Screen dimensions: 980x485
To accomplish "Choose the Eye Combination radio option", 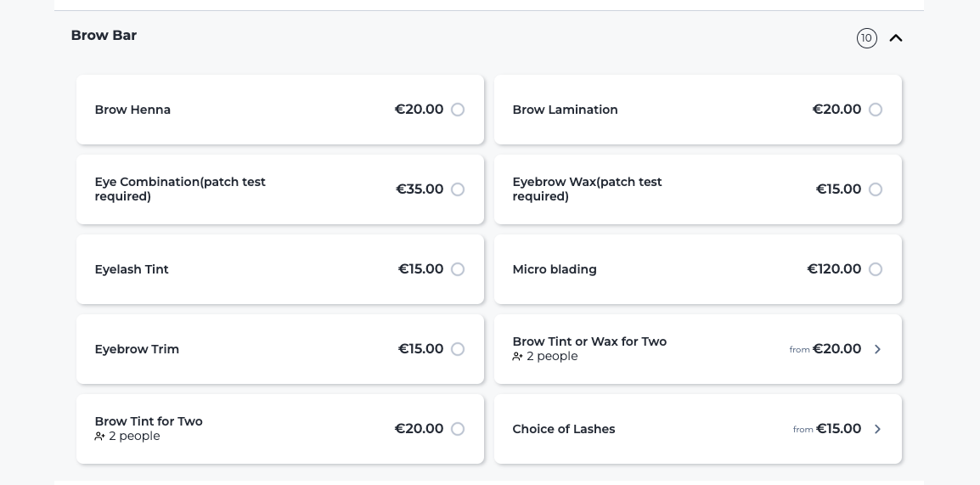I will pyautogui.click(x=458, y=189).
